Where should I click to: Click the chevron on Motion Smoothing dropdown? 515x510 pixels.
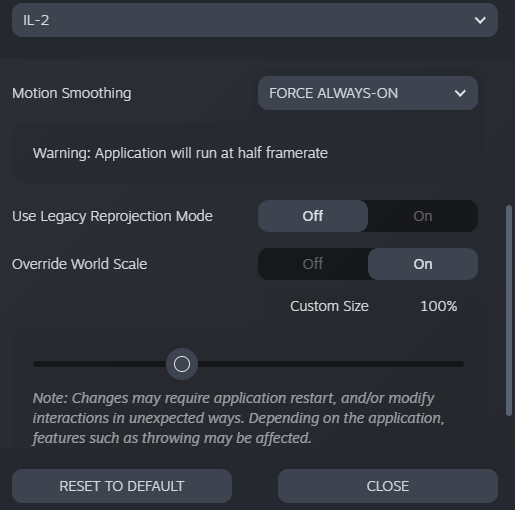click(460, 93)
